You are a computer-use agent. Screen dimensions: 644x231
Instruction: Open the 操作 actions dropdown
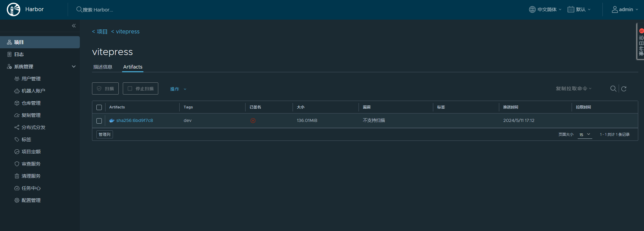click(178, 89)
